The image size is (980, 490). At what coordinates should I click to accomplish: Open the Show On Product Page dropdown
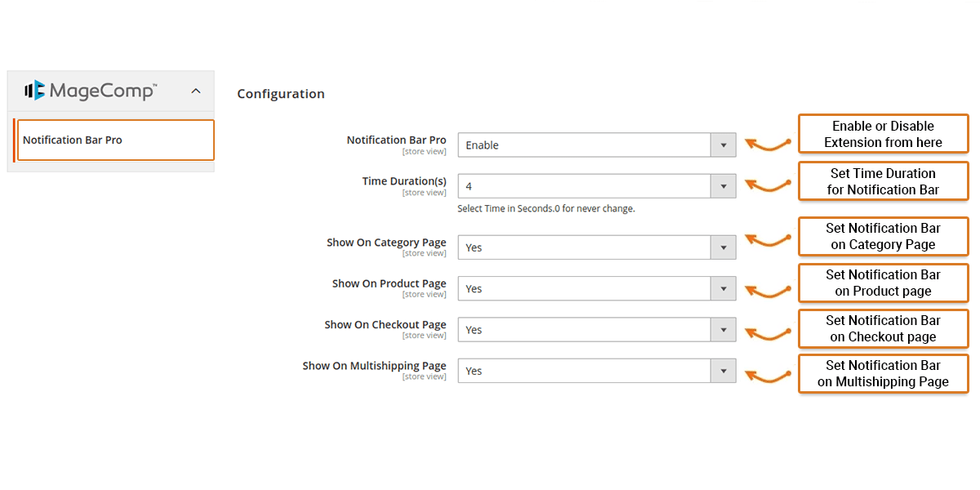pos(596,289)
